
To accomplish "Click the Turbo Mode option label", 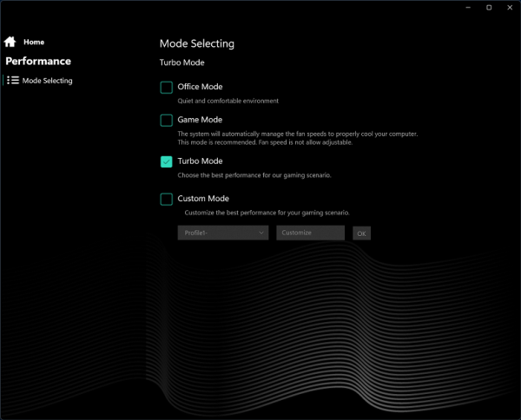I will (200, 161).
